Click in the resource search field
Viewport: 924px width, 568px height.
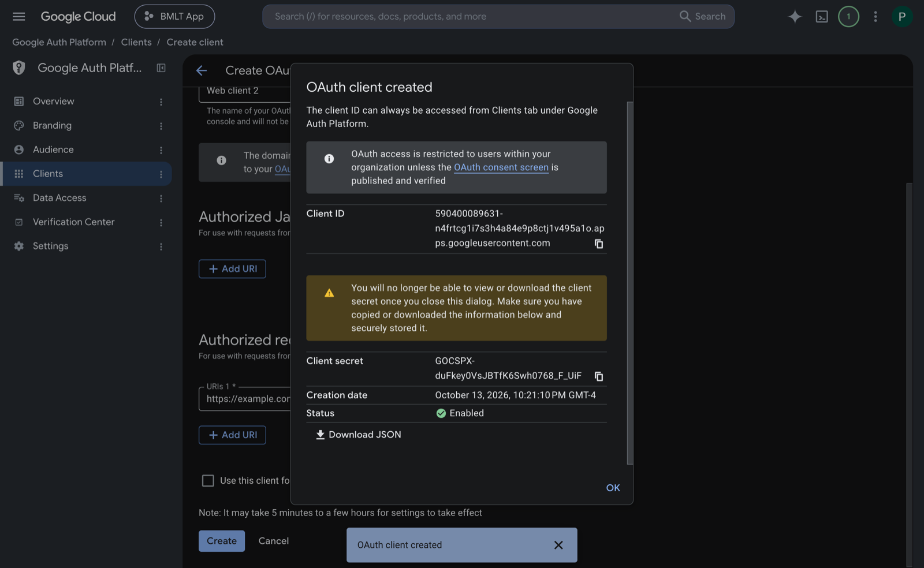pos(471,17)
